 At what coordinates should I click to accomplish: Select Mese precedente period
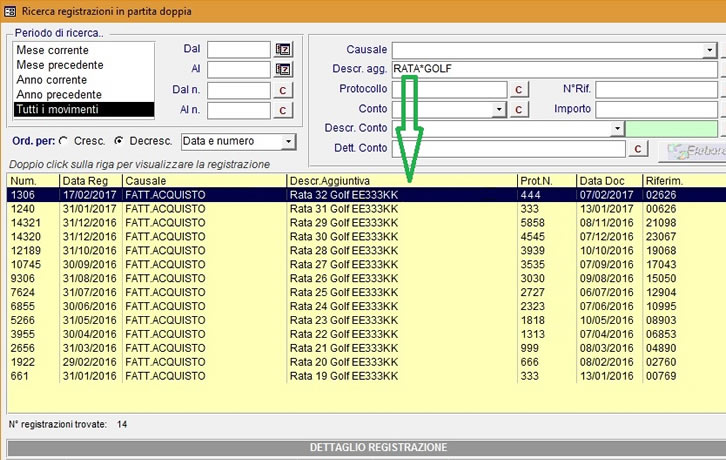[83, 65]
